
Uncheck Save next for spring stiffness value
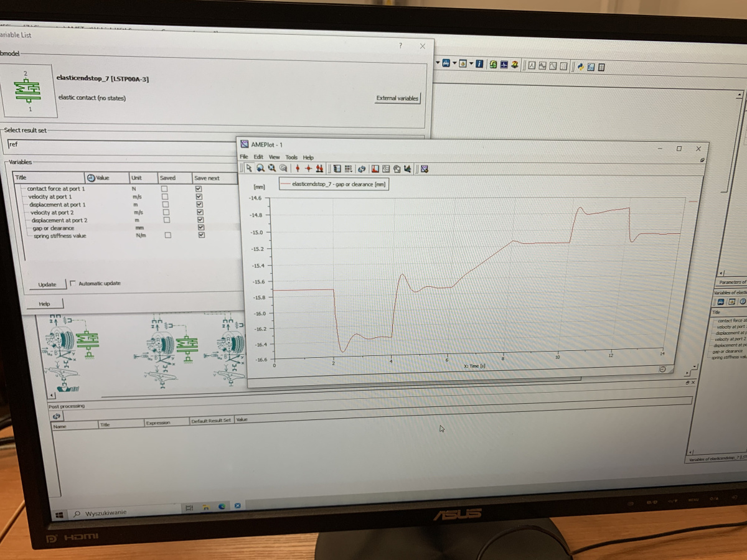[x=199, y=235]
